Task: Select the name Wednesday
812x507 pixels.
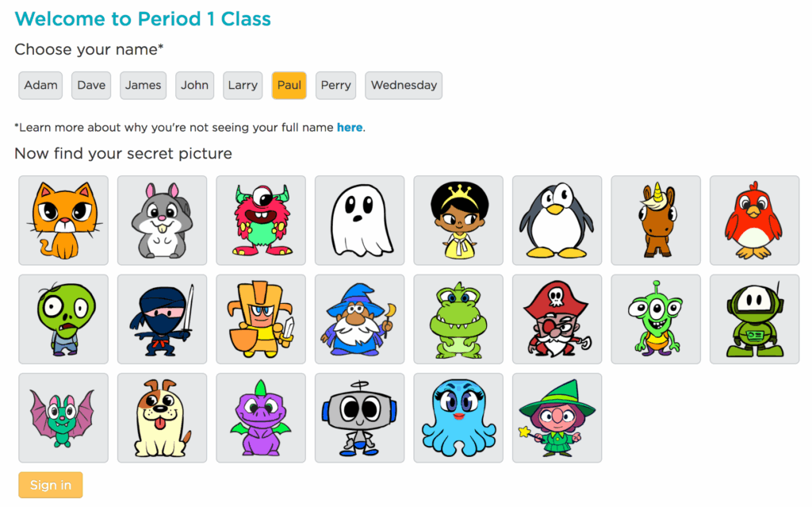Action: click(404, 85)
